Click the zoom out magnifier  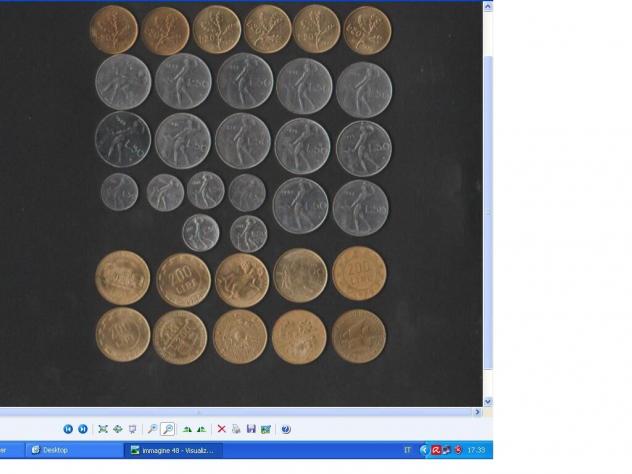pyautogui.click(x=168, y=429)
